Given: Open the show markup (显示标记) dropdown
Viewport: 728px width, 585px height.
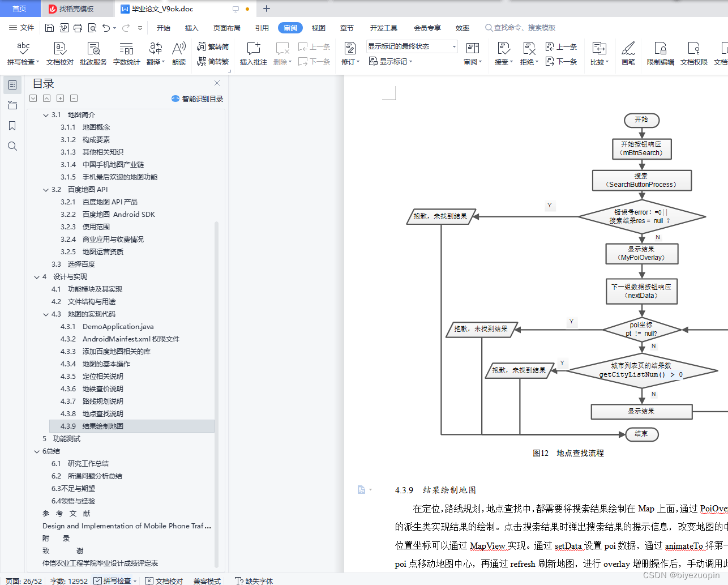Looking at the screenshot, I should 391,61.
